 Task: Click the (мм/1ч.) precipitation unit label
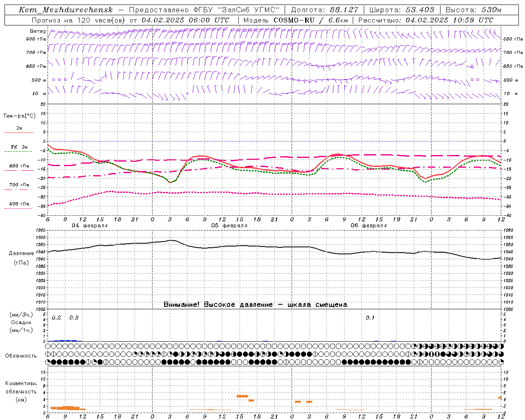tap(21, 330)
